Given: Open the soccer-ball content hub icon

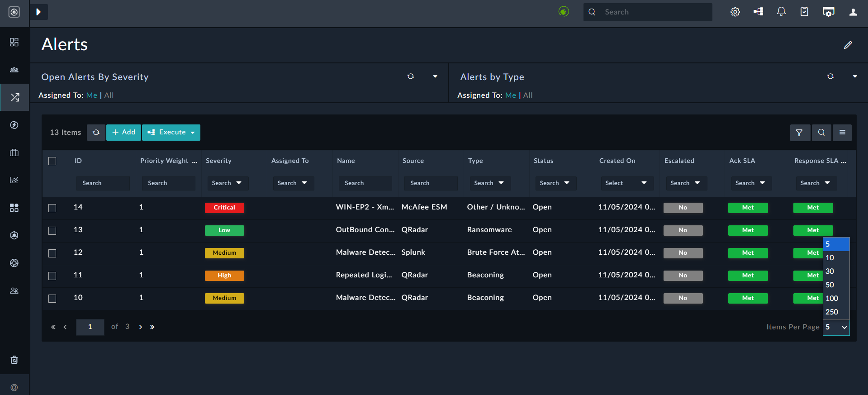Looking at the screenshot, I should click(x=14, y=235).
